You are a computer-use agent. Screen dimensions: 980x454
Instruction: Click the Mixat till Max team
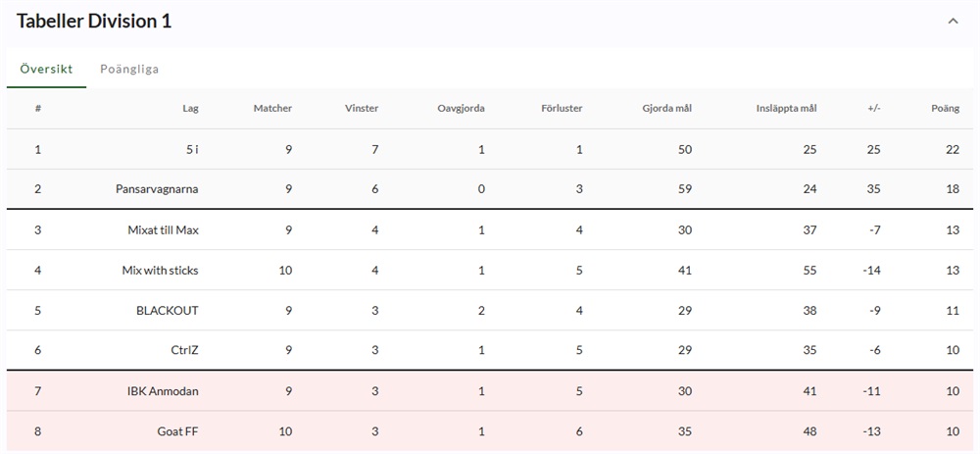pyautogui.click(x=163, y=229)
